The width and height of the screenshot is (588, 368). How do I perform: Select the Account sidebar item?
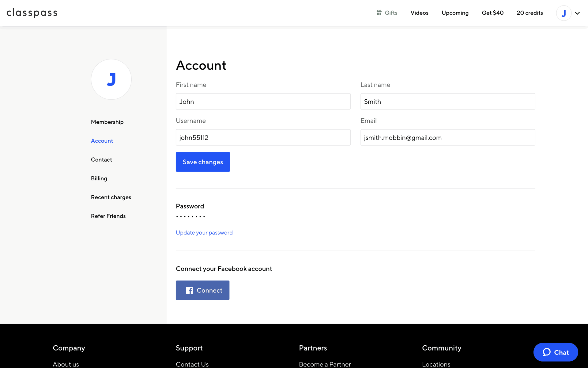(x=102, y=141)
